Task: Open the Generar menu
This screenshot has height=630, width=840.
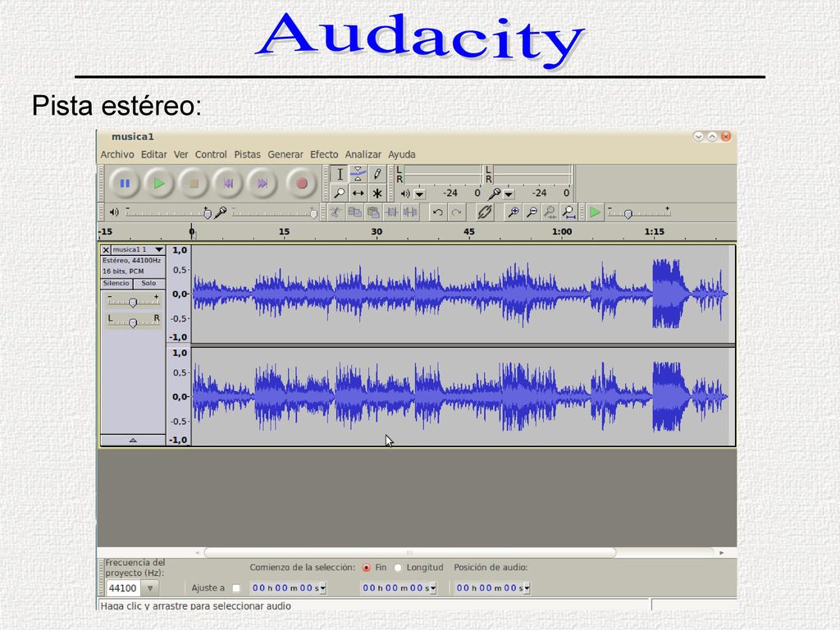Action: click(285, 154)
